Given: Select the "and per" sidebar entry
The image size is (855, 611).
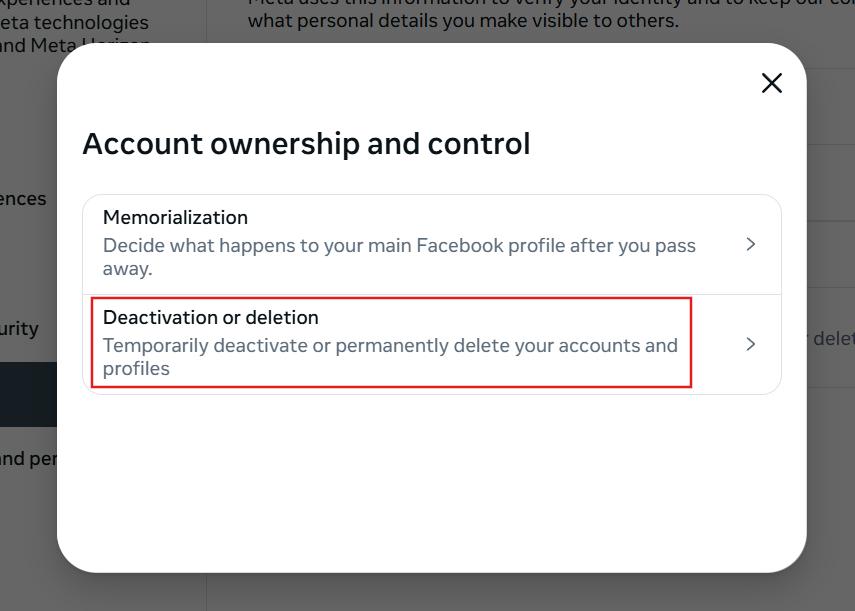Looking at the screenshot, I should [27, 460].
